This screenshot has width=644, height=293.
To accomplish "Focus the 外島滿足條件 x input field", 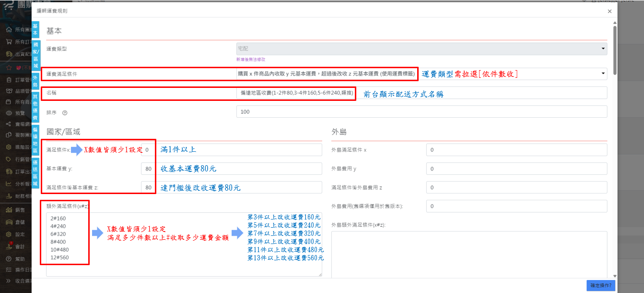I will coord(516,150).
